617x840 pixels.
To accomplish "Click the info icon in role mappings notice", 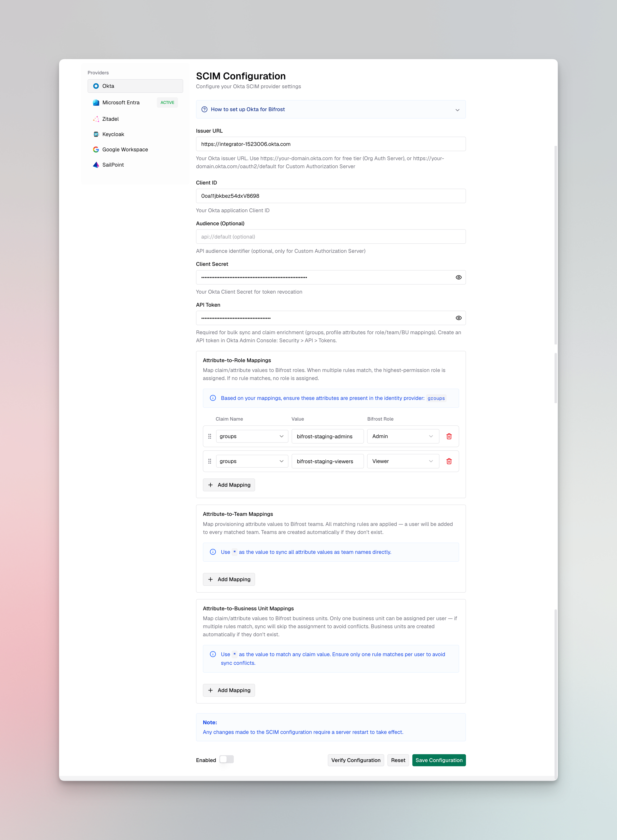I will point(213,398).
